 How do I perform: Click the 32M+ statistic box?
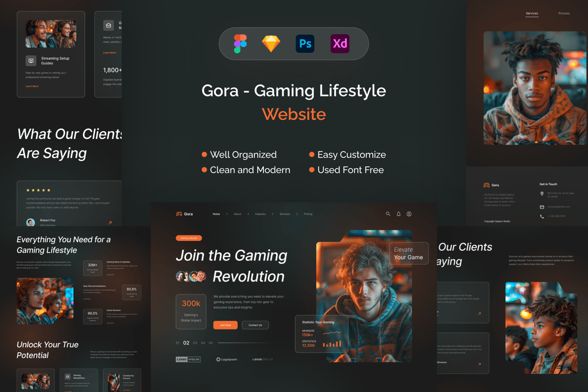tap(92, 268)
